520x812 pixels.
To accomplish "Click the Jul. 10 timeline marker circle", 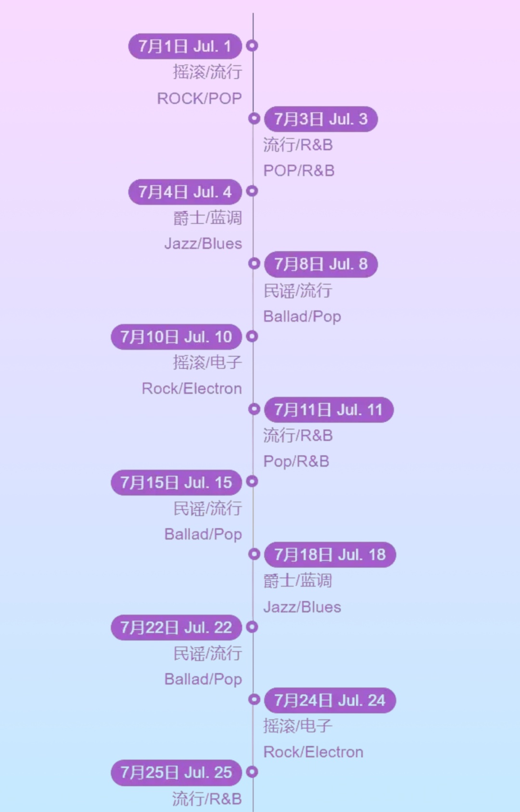I will click(252, 336).
